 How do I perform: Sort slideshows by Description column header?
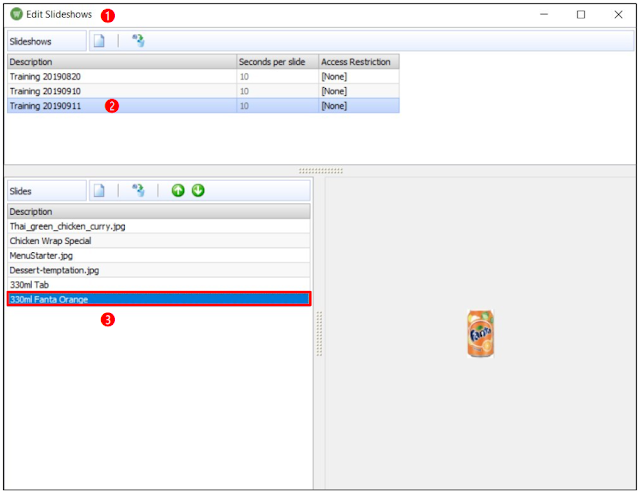click(122, 62)
